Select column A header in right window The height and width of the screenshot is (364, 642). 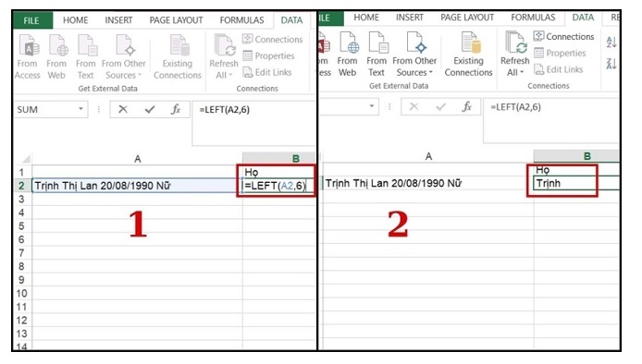point(428,156)
